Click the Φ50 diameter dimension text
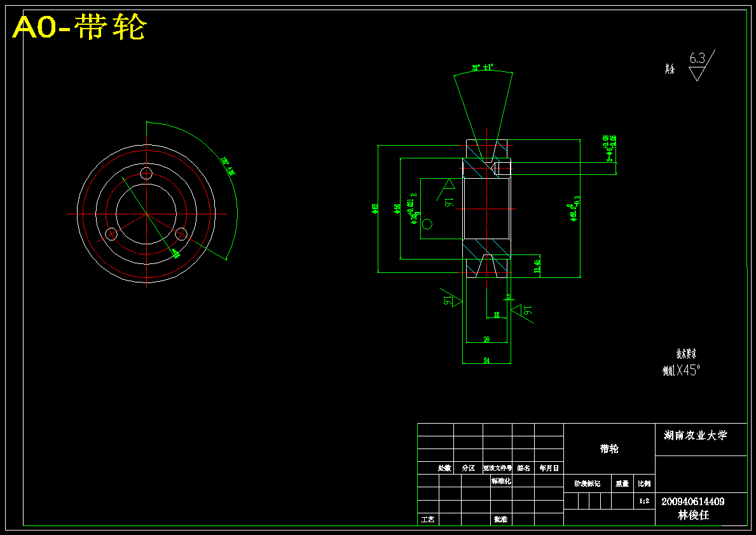The image size is (756, 535). click(397, 209)
